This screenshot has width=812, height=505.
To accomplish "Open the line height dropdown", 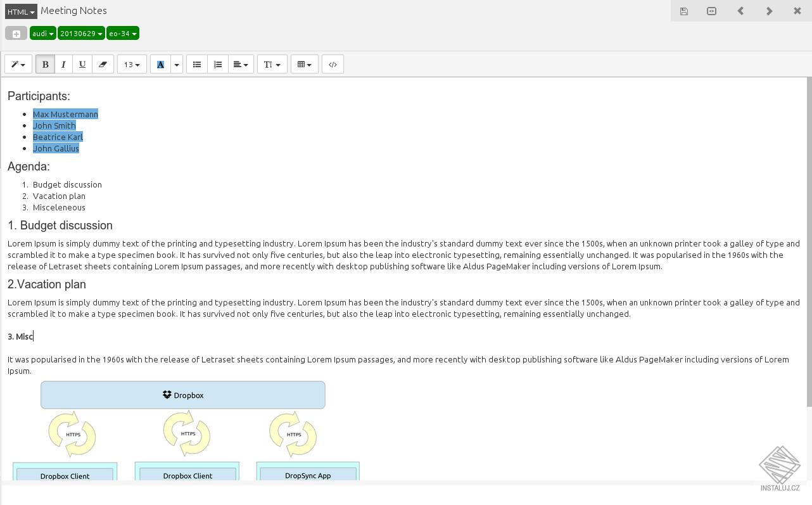I will tap(272, 64).
